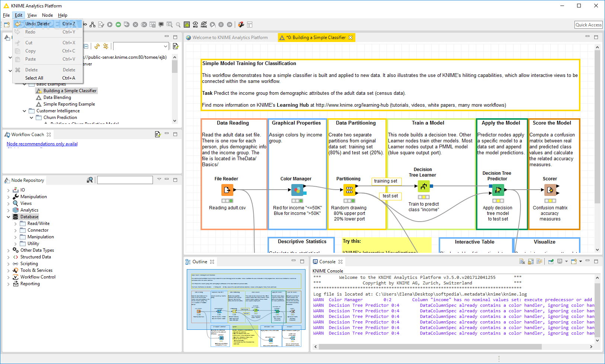Click the Decision Tree Predictor node icon
The image size is (605, 364).
(498, 190)
